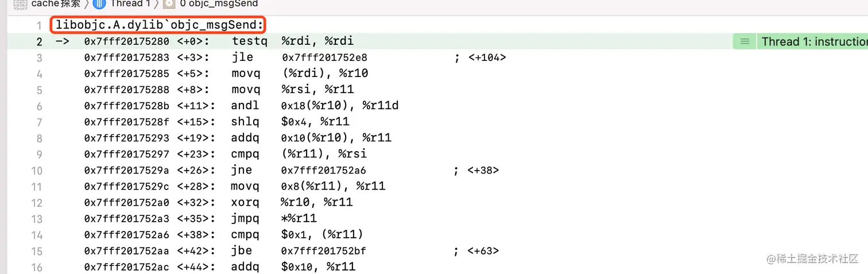868x274 pixels.
Task: Click the jle jump address 0x7fff201752e8
Action: [324, 57]
